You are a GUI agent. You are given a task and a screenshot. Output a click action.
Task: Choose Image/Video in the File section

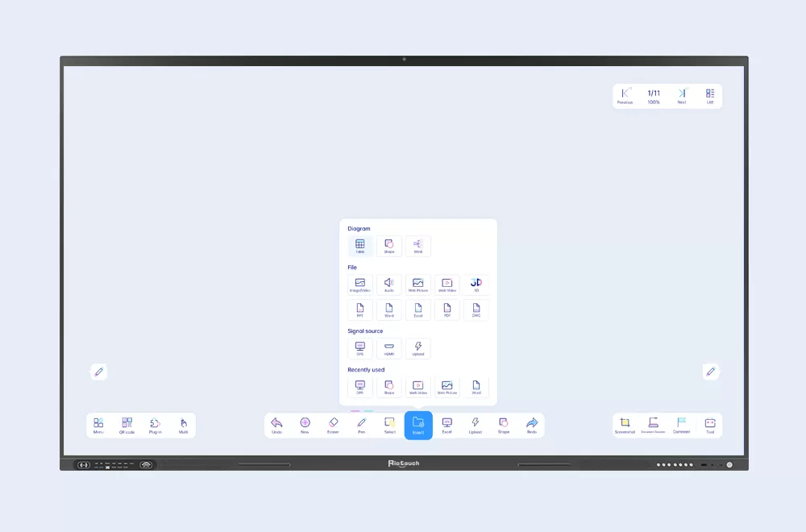359,285
